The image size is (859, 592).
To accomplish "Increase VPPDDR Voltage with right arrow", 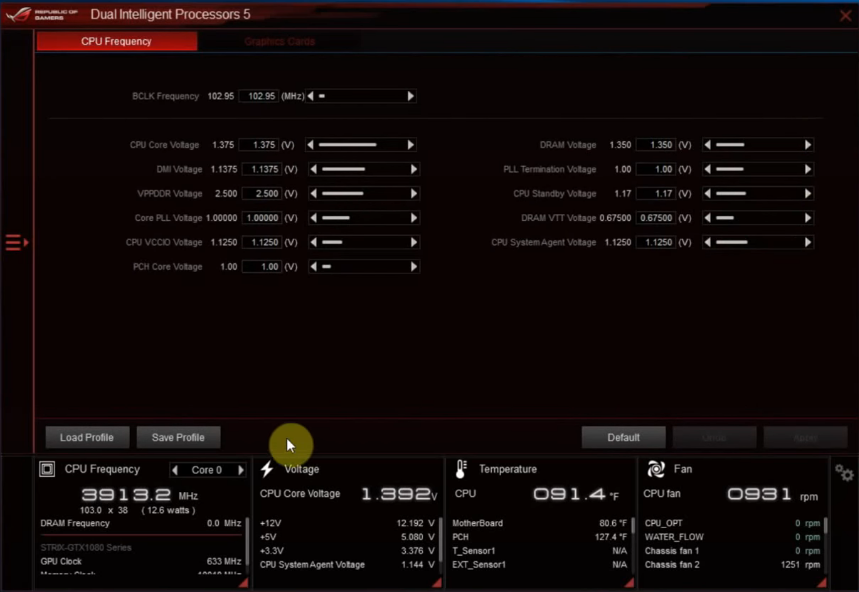I will point(414,193).
